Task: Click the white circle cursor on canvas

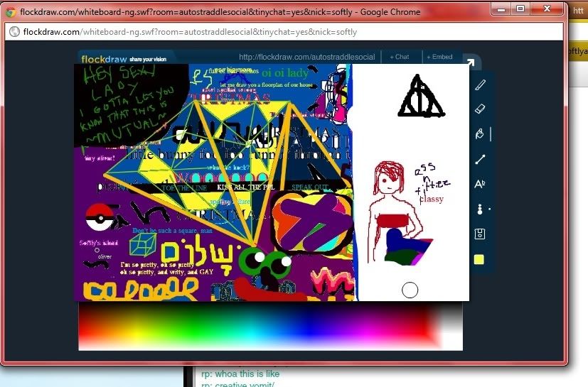Action: pos(410,290)
